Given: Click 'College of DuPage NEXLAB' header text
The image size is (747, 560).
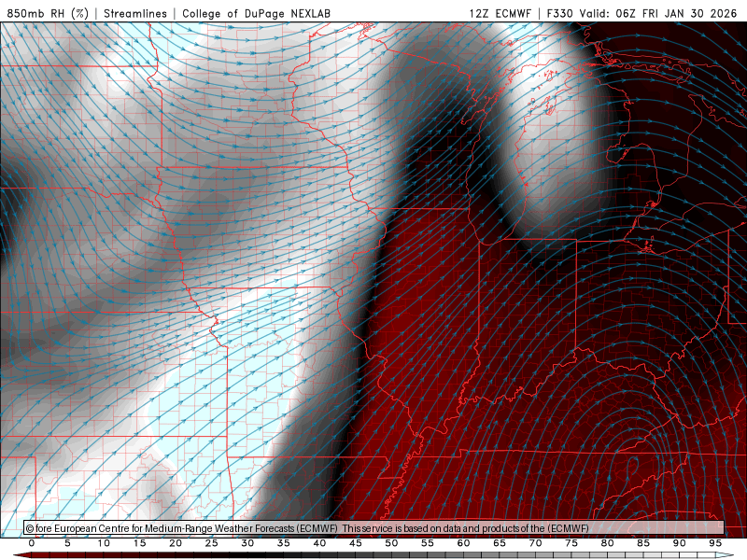Looking at the screenshot, I should (x=256, y=13).
